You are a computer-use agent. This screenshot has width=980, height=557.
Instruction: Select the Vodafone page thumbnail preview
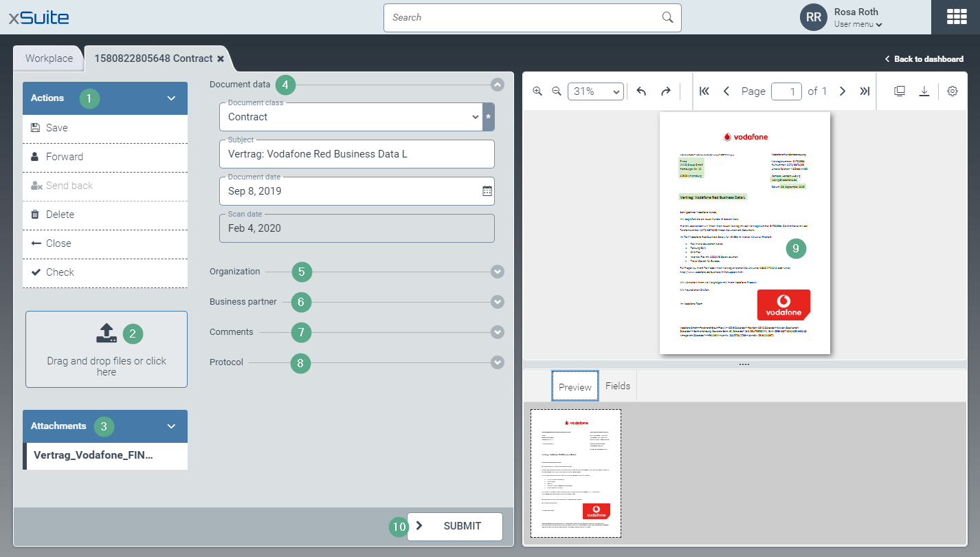[576, 473]
